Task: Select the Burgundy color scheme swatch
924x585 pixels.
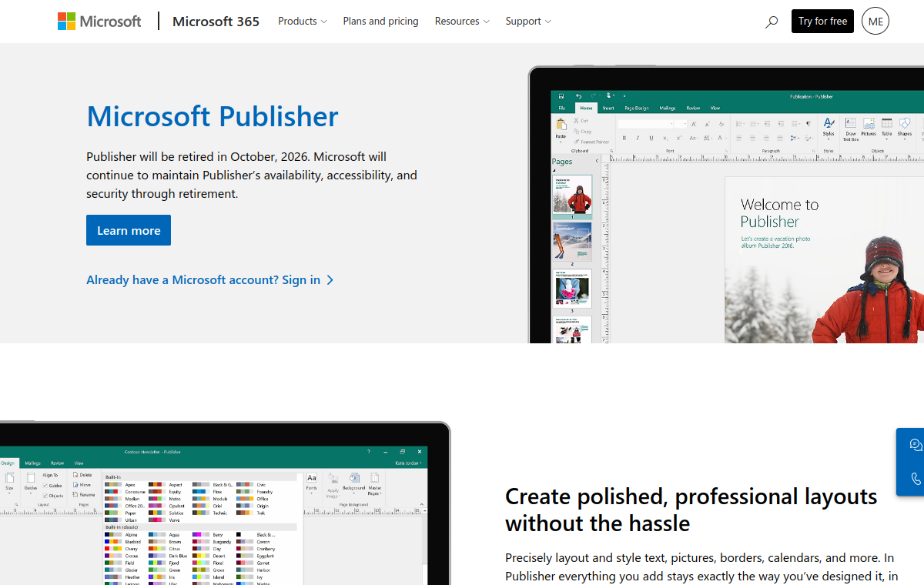Action: [201, 541]
